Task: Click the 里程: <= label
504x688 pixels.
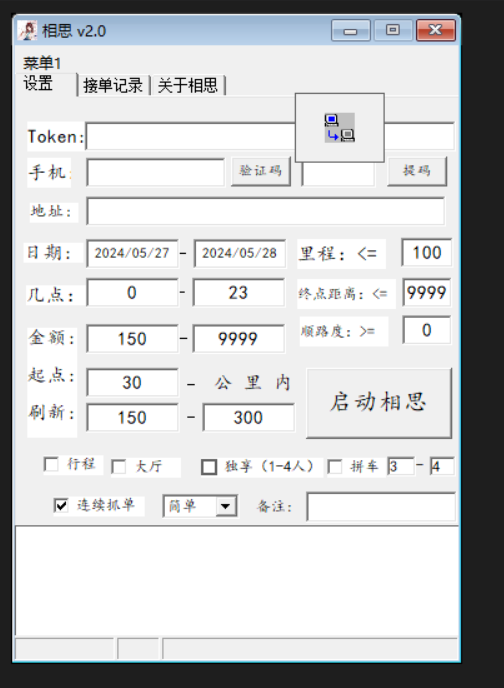Action: (x=338, y=254)
